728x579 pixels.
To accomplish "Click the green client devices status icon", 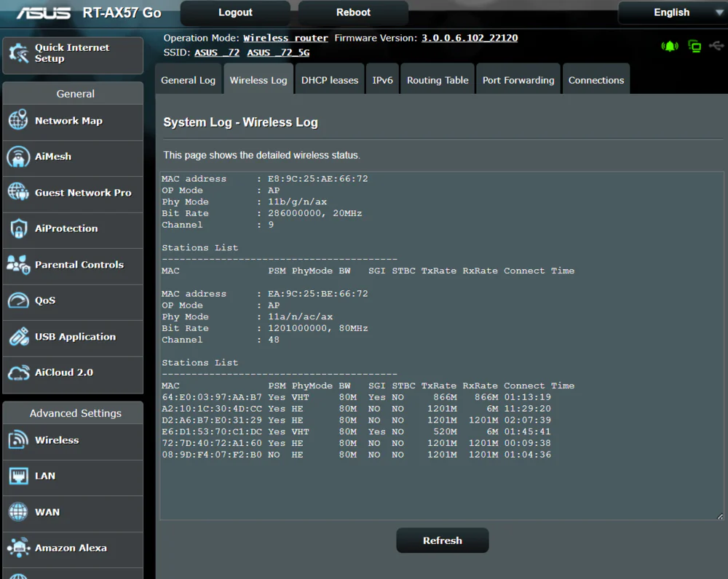I will click(x=695, y=46).
